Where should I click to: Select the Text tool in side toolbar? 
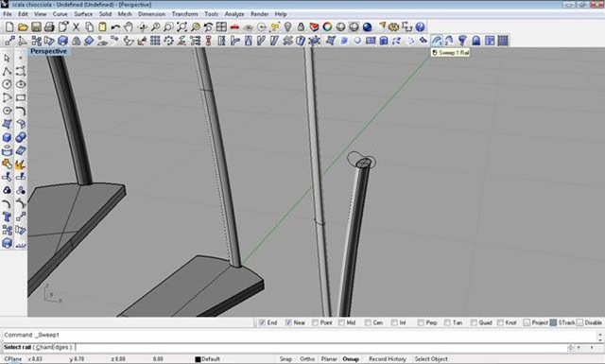7,217
